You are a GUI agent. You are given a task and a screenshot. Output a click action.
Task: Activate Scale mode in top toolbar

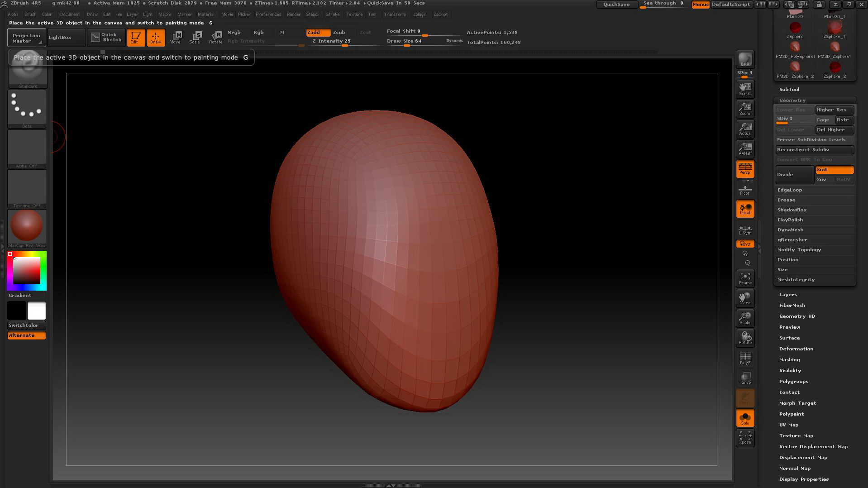[195, 38]
